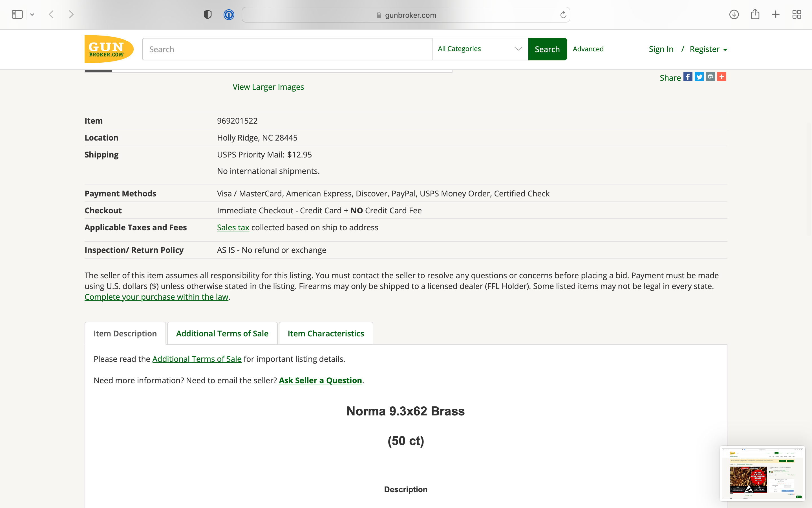Go back with Safari back arrow
The image size is (812, 508).
click(x=51, y=14)
